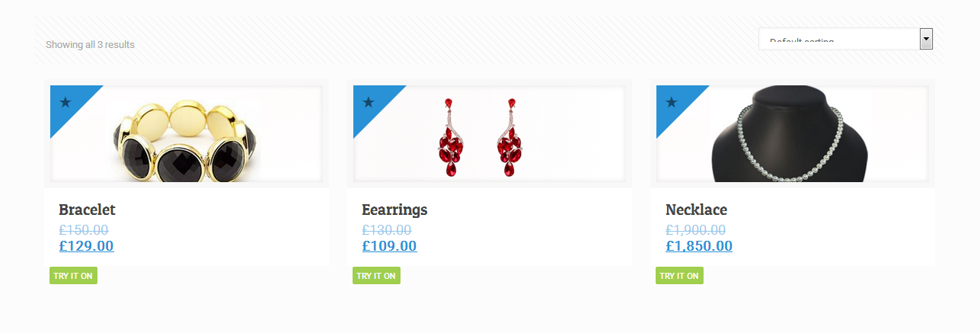Click the Necklace product title
Image resolution: width=980 pixels, height=333 pixels.
pyautogui.click(x=696, y=210)
